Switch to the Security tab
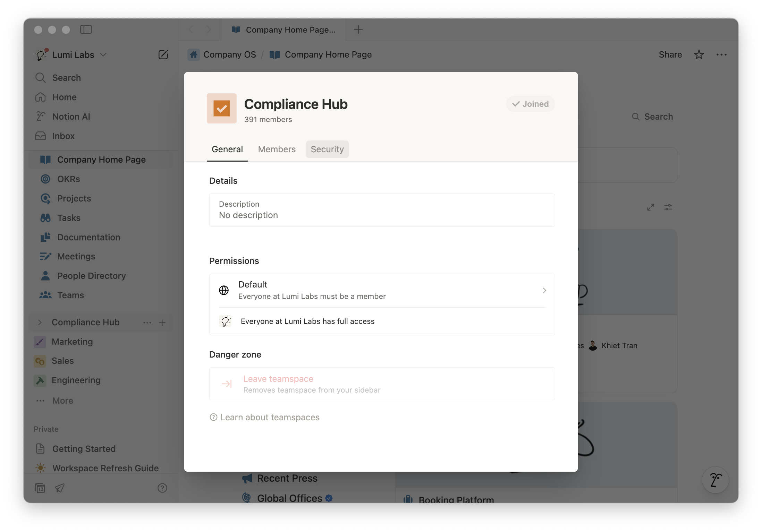The width and height of the screenshot is (762, 532). coord(327,149)
